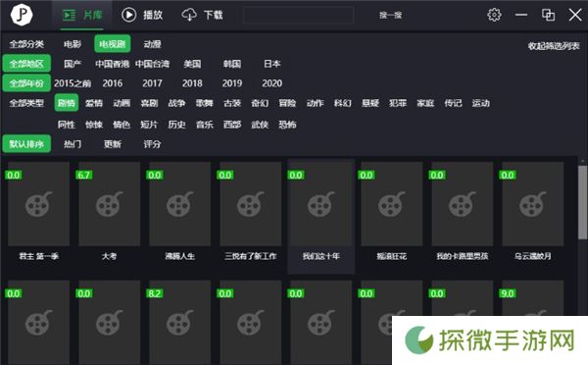Filter by the 中国香港 region
The width and height of the screenshot is (588, 365).
112,64
